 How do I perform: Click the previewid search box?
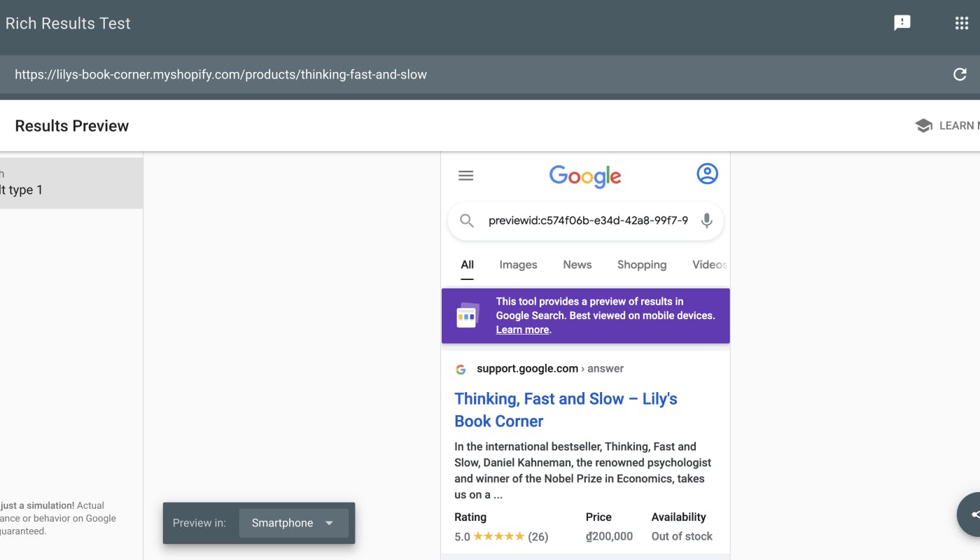585,221
